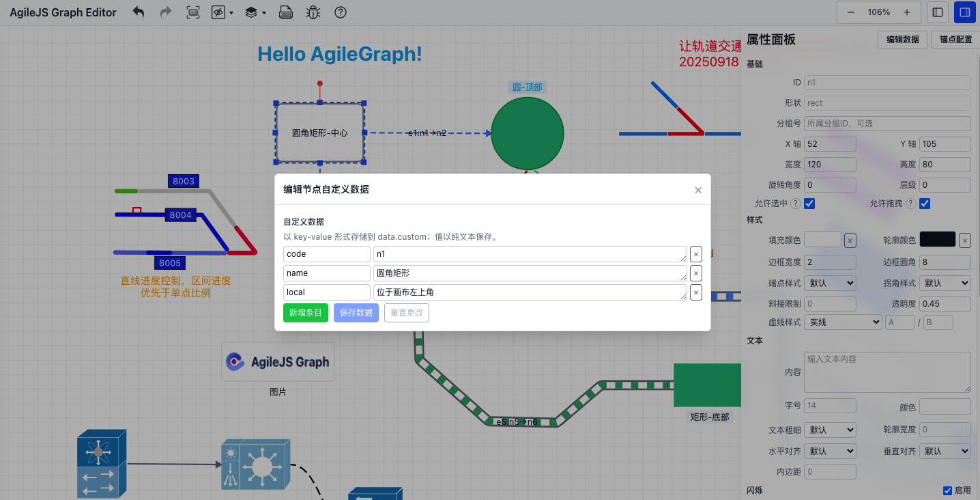Click the 编辑数据 button

coord(903,40)
